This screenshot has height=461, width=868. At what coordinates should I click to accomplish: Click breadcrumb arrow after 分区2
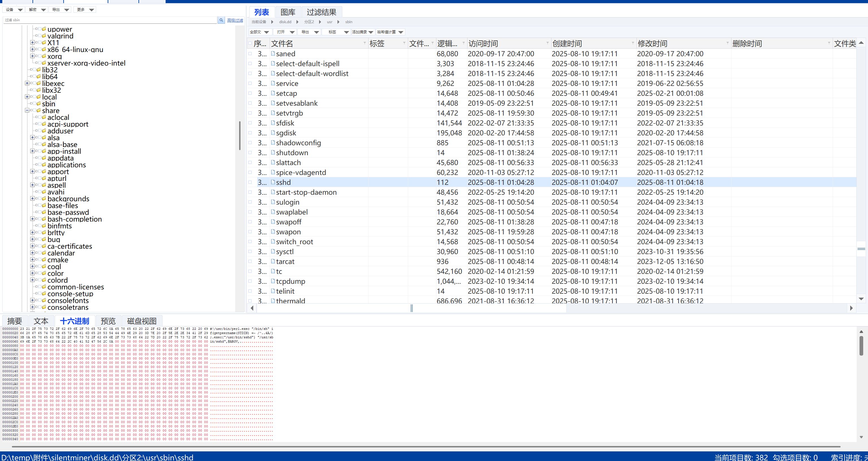click(x=320, y=22)
